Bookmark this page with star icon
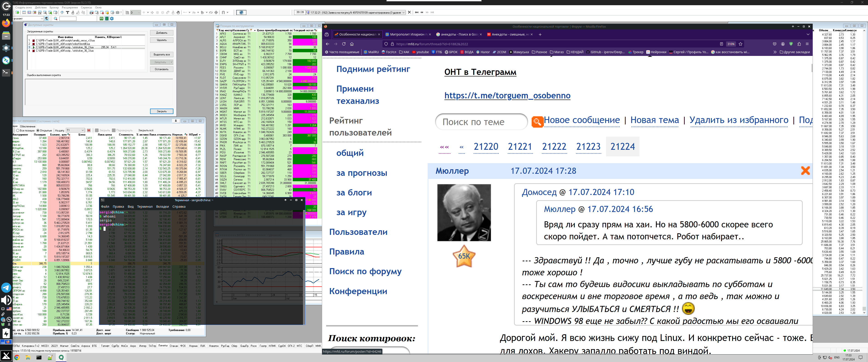 click(x=740, y=44)
